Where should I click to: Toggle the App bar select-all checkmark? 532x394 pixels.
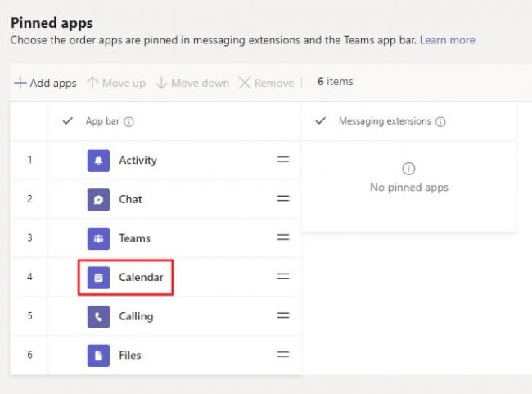67,120
